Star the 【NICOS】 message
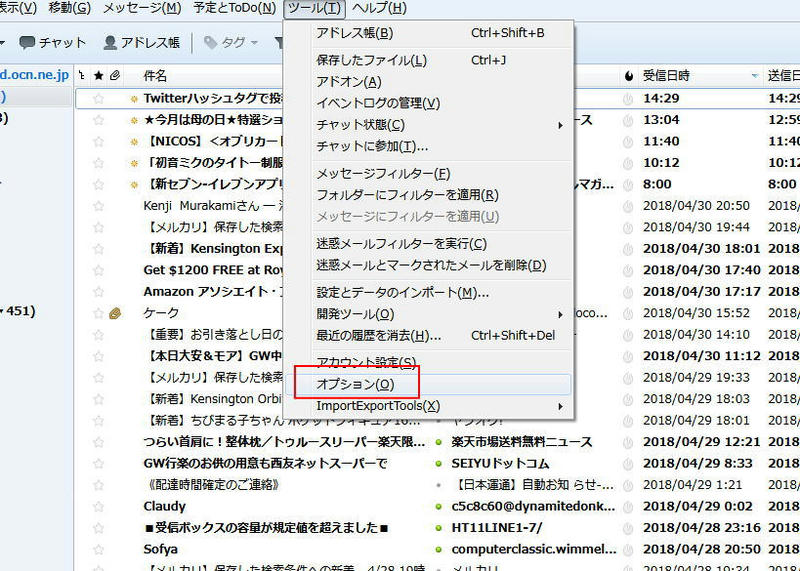The height and width of the screenshot is (571, 800). coord(98,141)
